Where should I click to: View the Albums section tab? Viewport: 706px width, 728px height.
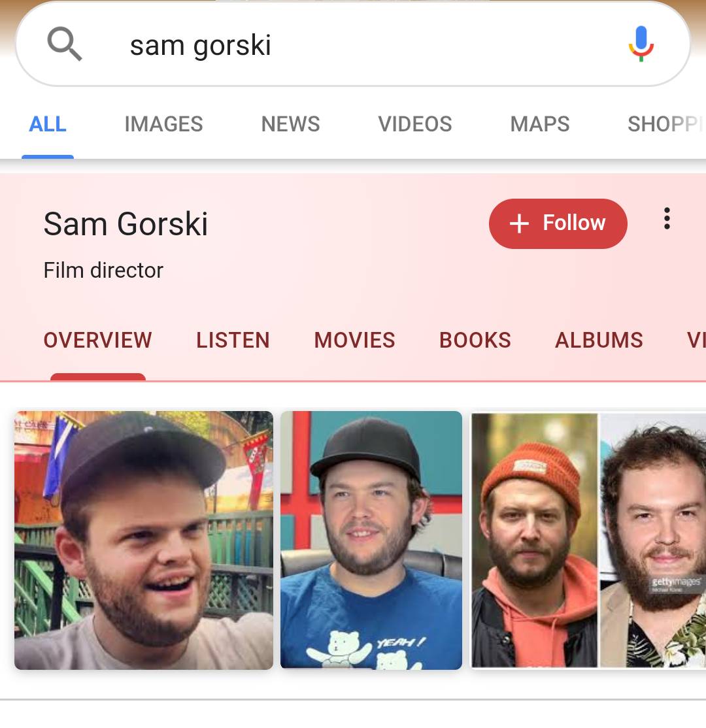click(599, 340)
